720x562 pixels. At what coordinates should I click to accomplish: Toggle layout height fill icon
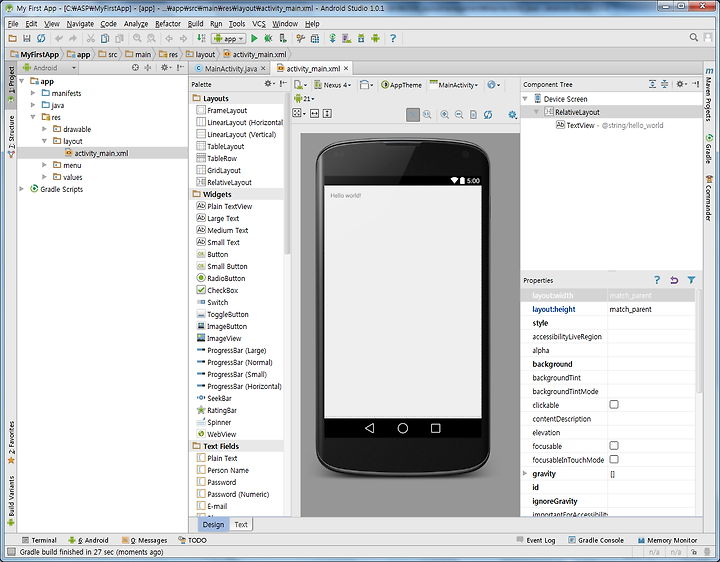click(x=327, y=113)
